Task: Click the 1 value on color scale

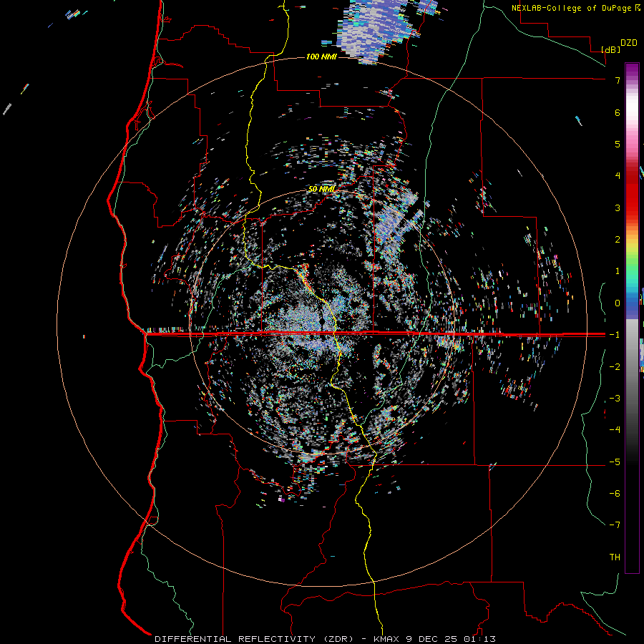Action: point(618,271)
